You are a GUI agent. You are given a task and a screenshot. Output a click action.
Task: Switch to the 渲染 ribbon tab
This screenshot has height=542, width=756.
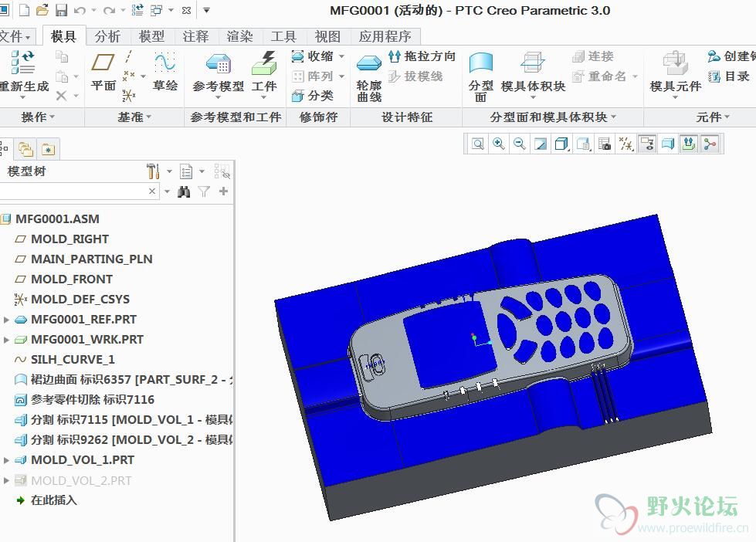click(239, 36)
